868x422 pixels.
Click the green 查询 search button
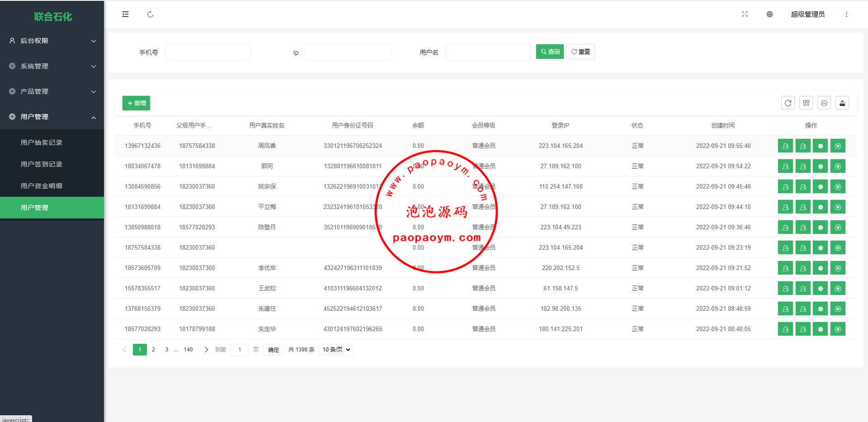pyautogui.click(x=550, y=52)
